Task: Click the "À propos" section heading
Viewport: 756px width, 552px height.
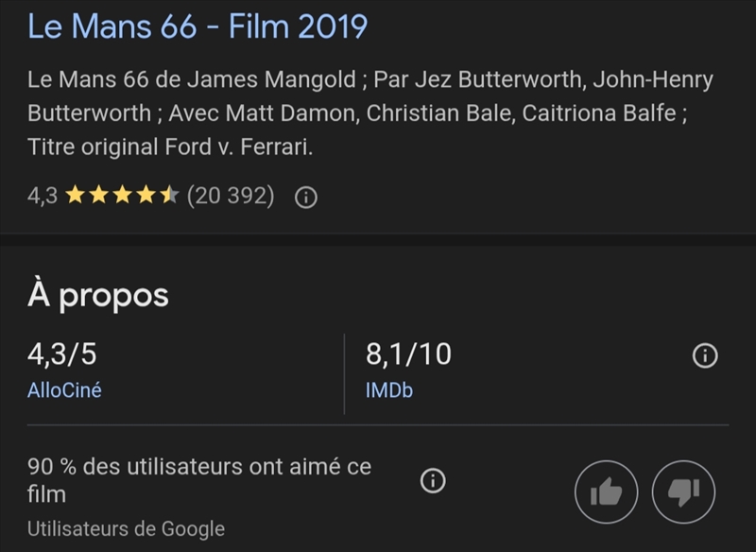Action: point(98,295)
